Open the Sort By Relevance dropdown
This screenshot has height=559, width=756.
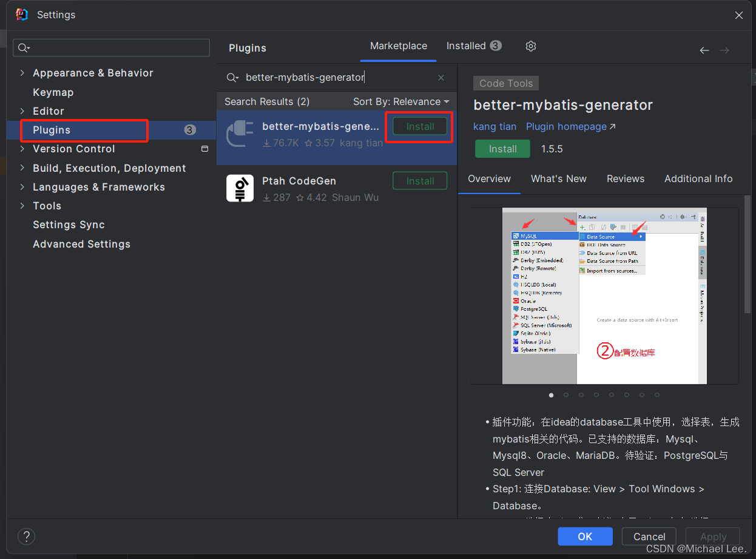[401, 102]
